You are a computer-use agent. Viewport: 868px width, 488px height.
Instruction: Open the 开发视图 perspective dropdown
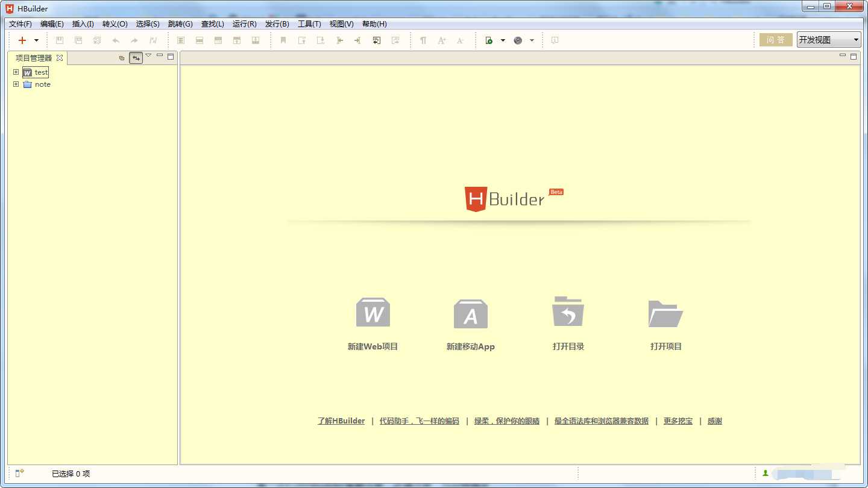(x=829, y=40)
